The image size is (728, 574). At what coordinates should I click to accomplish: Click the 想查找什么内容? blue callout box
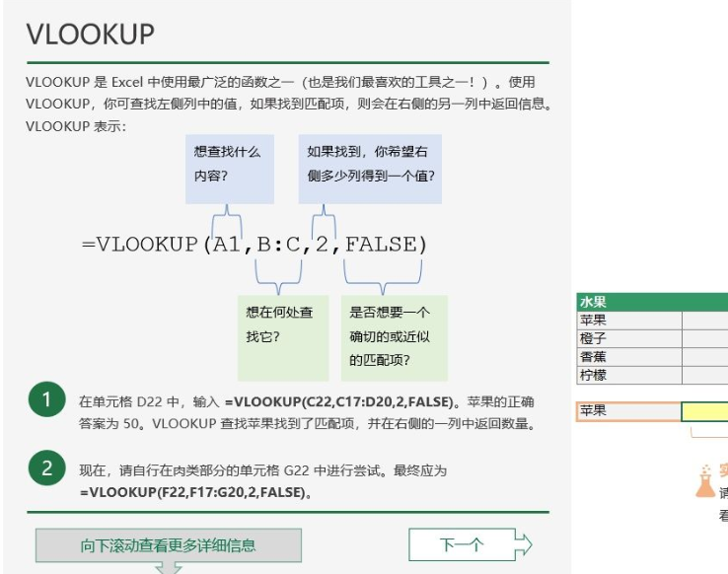click(230, 169)
